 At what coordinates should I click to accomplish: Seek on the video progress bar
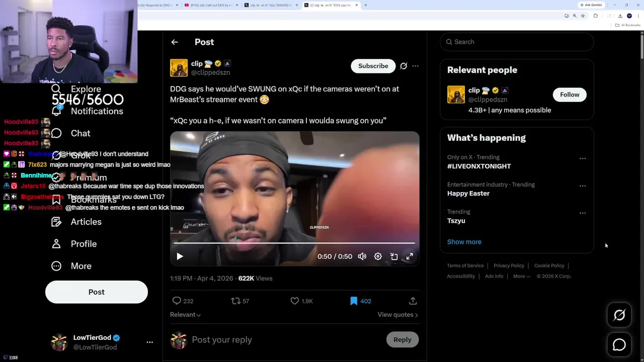(294, 243)
